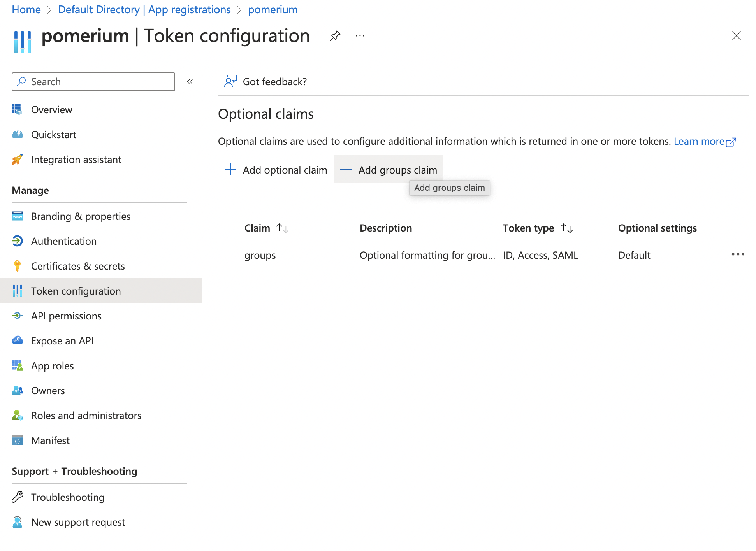Click Add groups claim button
Viewport: 756px width, 551px height.
(389, 170)
